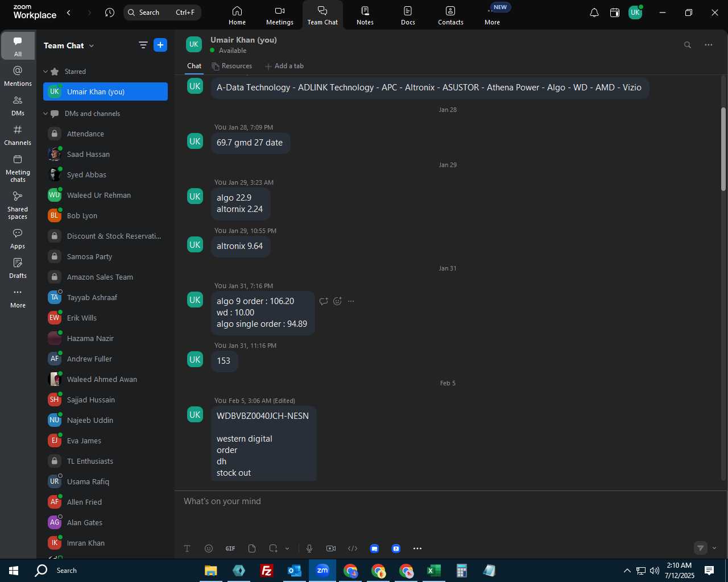Open Meeting chats in the sidebar
Image resolution: width=728 pixels, height=582 pixels.
18,168
